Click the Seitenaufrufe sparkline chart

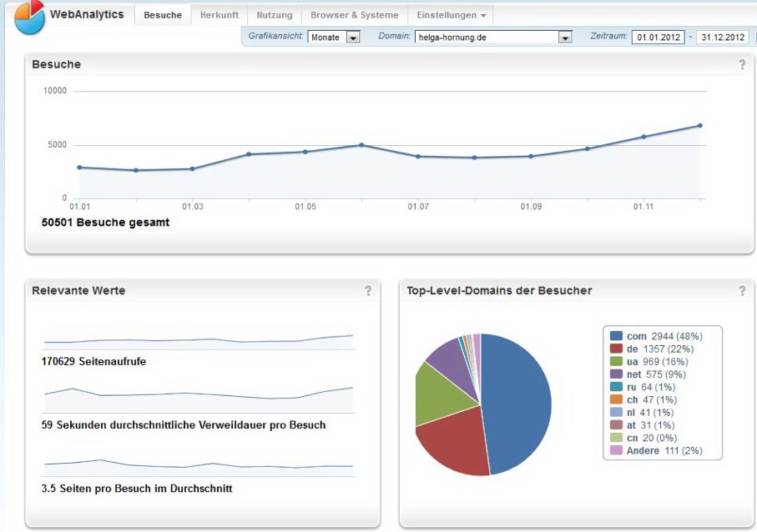(199, 341)
